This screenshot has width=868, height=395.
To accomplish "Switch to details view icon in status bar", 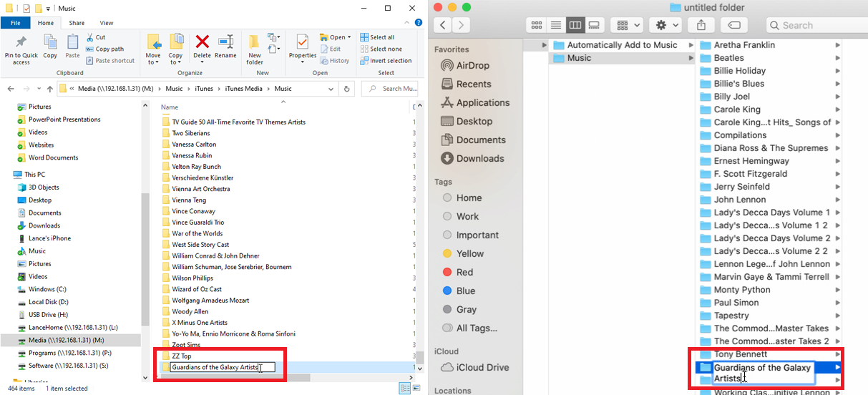I will [404, 389].
